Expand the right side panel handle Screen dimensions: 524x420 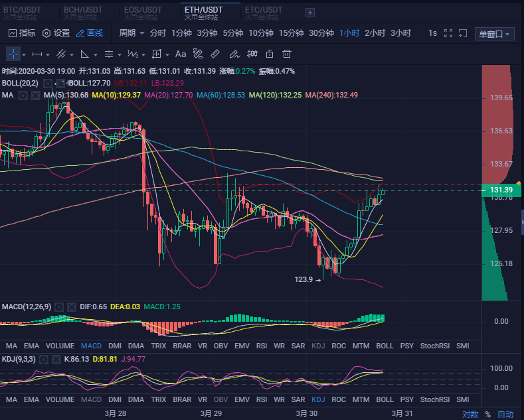pos(522,222)
